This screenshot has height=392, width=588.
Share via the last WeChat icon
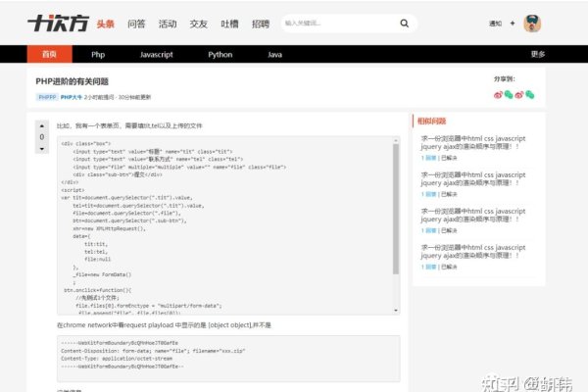pyautogui.click(x=529, y=94)
